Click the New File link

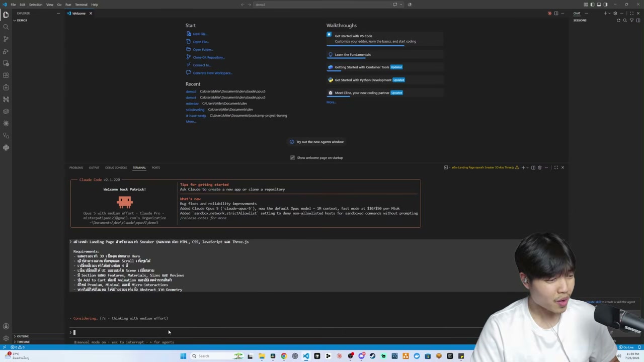(200, 34)
